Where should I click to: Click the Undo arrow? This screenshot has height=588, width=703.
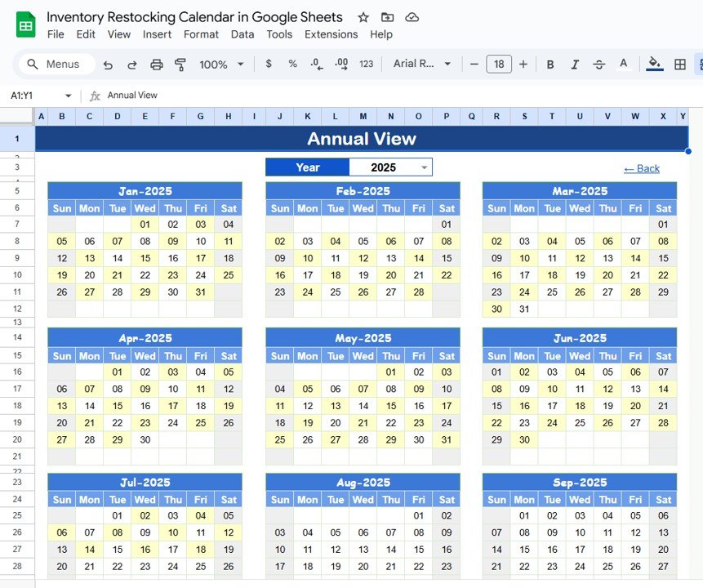tap(108, 65)
